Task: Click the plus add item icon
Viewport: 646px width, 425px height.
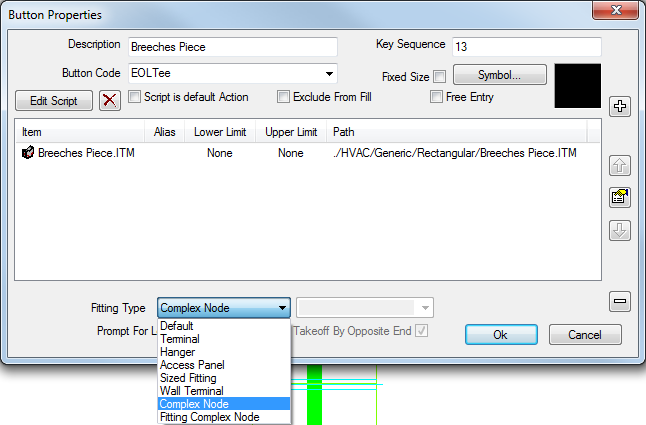Action: click(620, 107)
